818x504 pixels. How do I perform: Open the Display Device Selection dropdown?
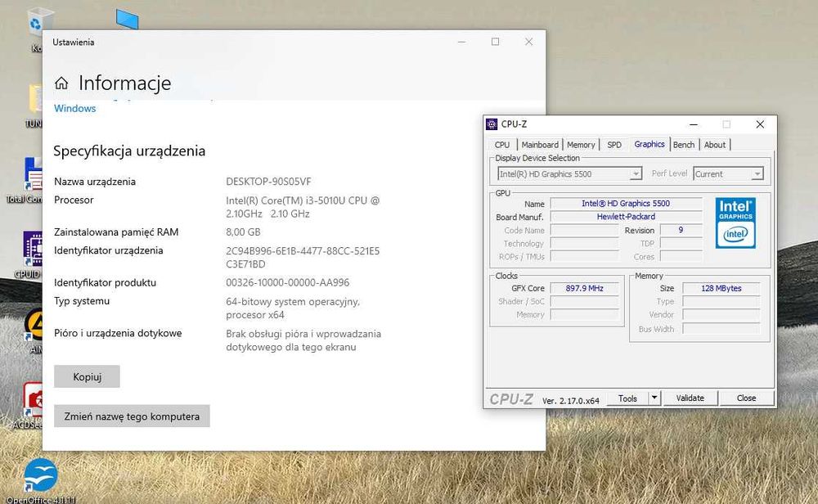coord(569,174)
